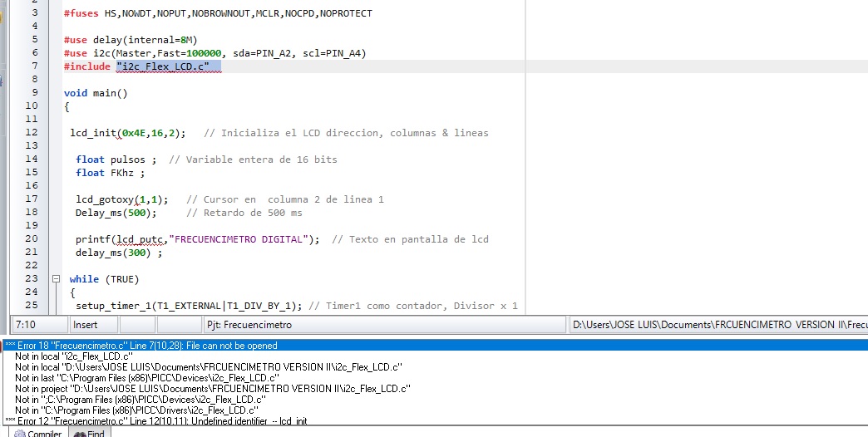868x437 pixels.
Task: Click line number 7 in the gutter
Action: [35, 66]
